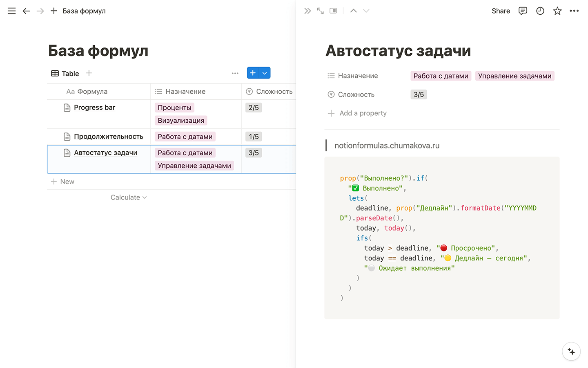This screenshot has width=588, height=368.
Task: Go back with the left arrow
Action: (26, 11)
